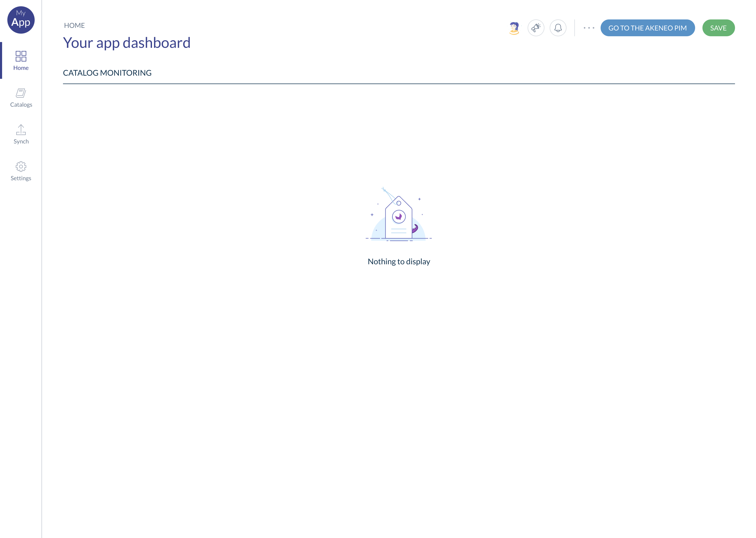Click the Nothing to display text
The height and width of the screenshot is (538, 756).
point(398,262)
